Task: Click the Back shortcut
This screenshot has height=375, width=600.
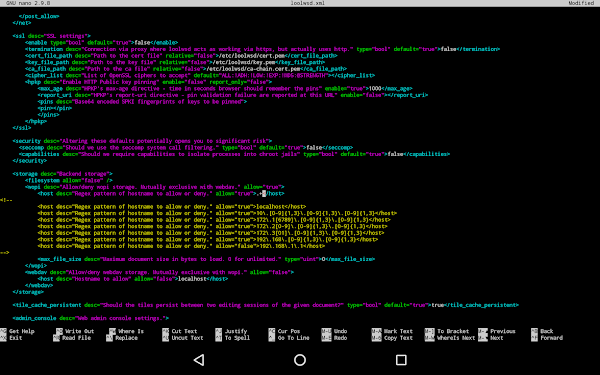Action: (542, 331)
